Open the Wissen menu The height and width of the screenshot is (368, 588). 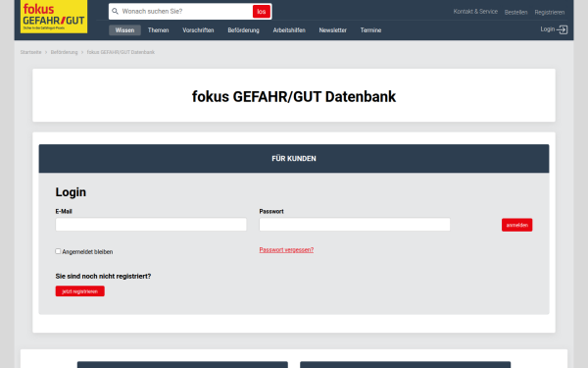[x=124, y=30]
